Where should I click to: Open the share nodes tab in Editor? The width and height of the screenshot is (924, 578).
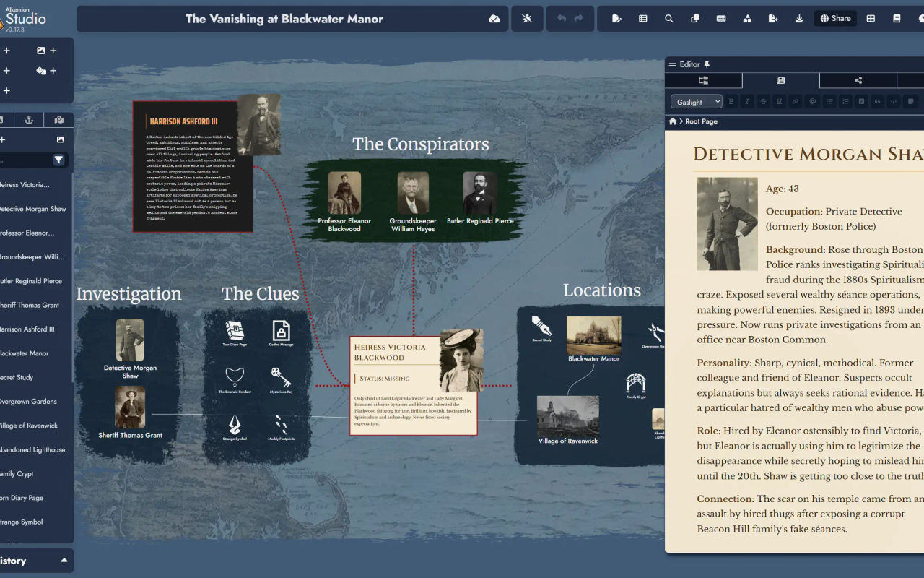coord(858,81)
